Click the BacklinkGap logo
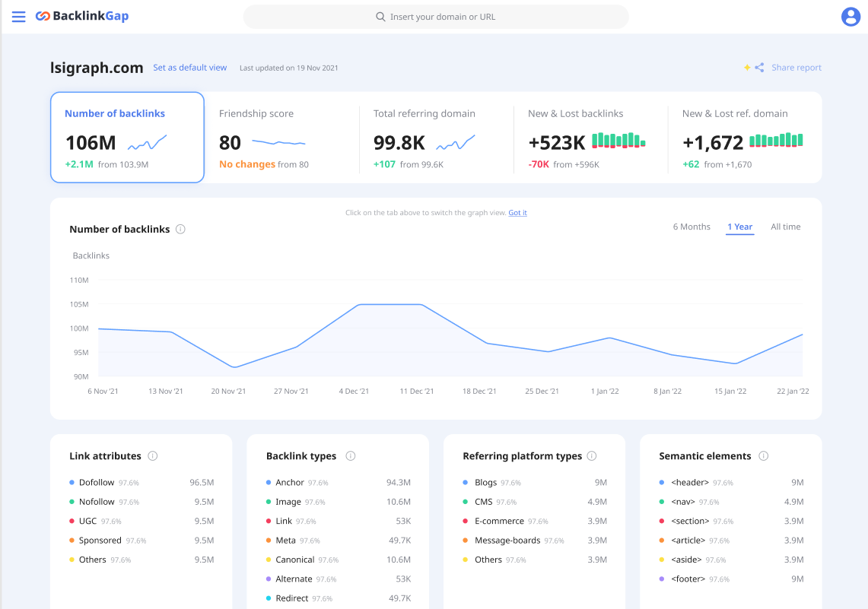Viewport: 868px width, 609px height. [x=82, y=16]
